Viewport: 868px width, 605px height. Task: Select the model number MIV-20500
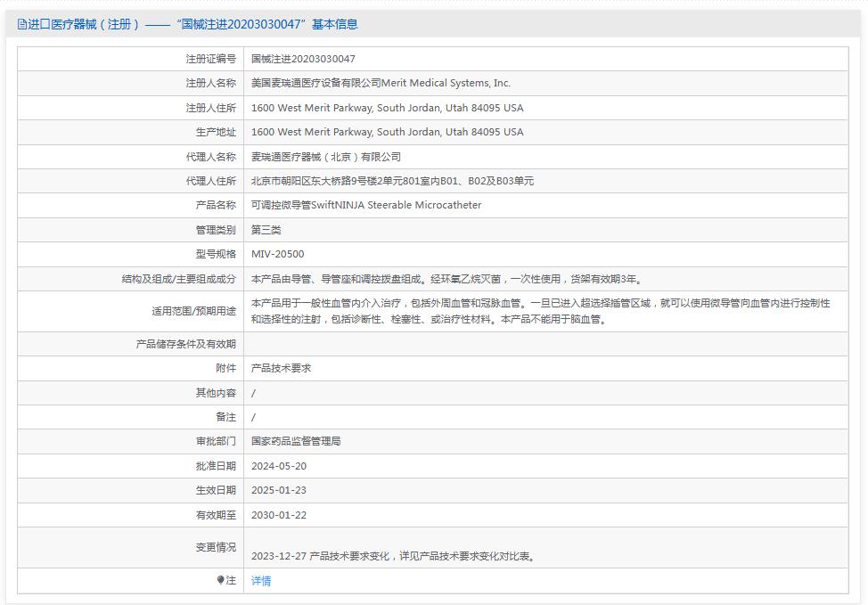[277, 254]
